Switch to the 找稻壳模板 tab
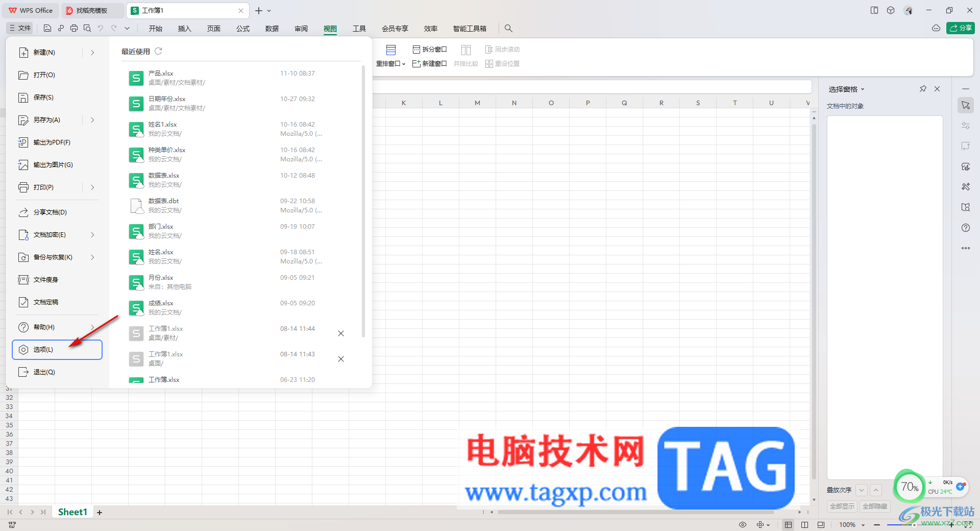 pos(92,11)
